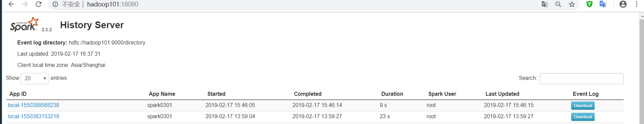Click the browser forward arrow
644x124 pixels.
point(25,4)
